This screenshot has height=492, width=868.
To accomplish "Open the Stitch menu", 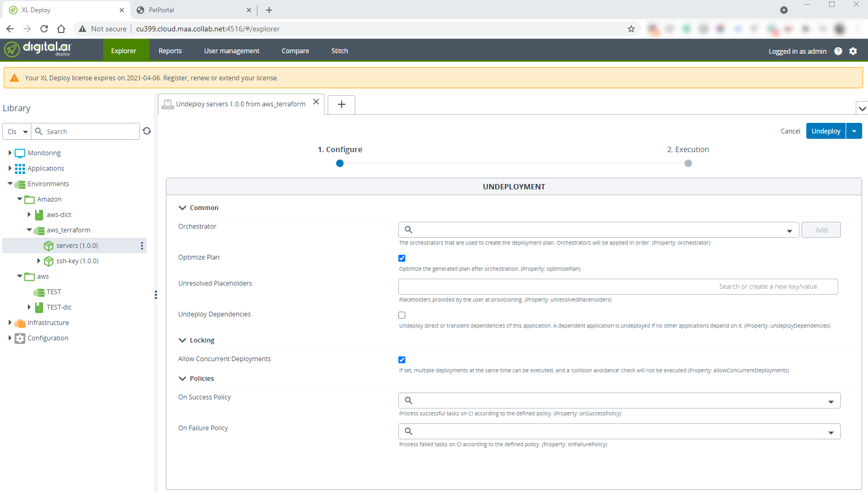I will [x=339, y=51].
